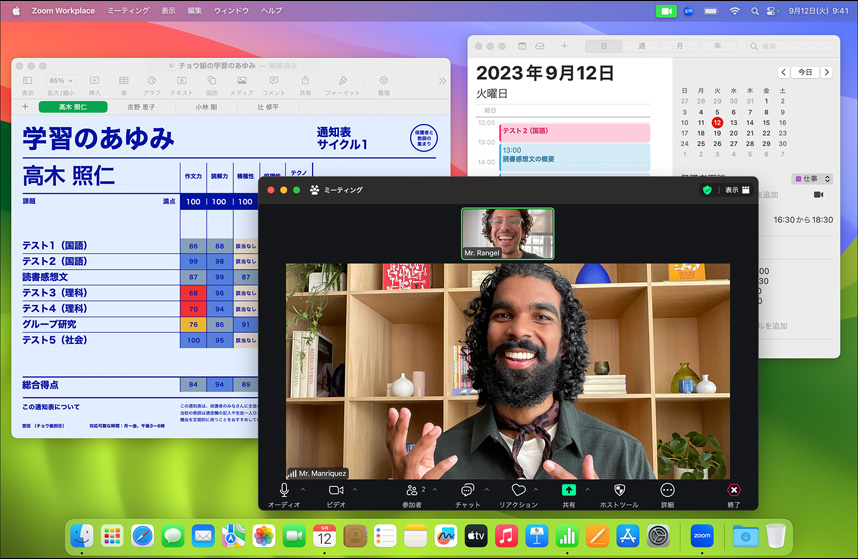Expand share options arrow in Zoom
The width and height of the screenshot is (858, 559).
tap(588, 490)
